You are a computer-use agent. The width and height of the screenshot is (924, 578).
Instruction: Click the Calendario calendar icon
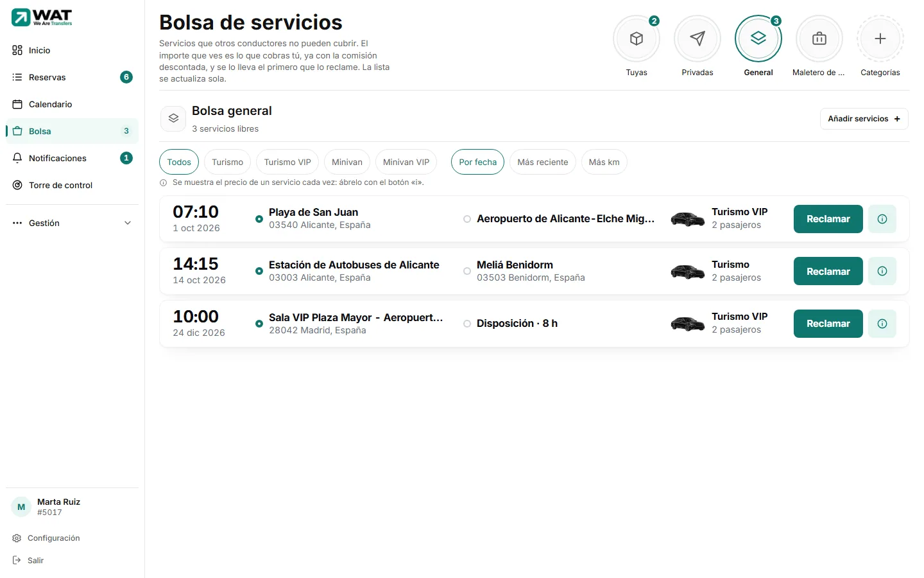tap(17, 104)
